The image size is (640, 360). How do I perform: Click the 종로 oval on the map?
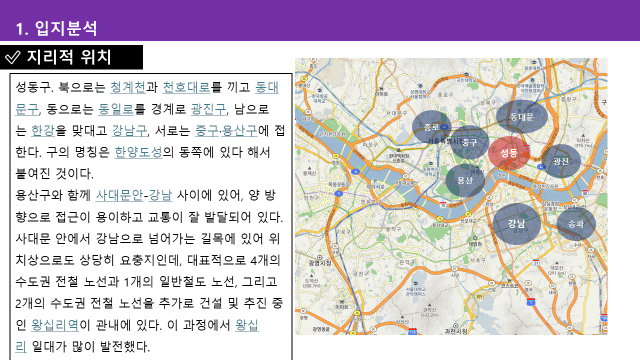431,127
